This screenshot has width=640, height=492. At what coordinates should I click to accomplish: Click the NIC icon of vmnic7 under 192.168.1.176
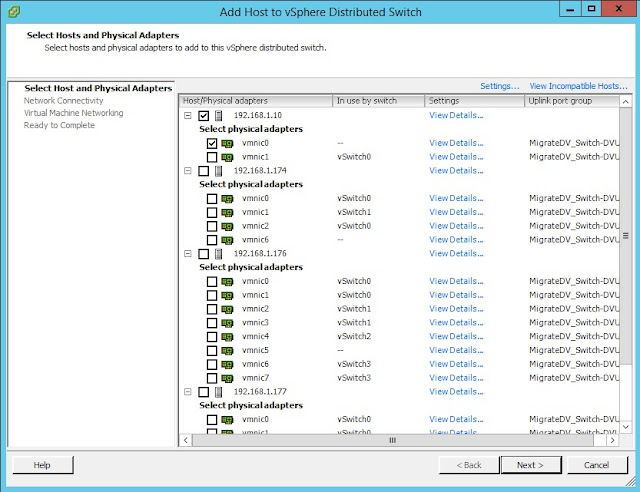point(227,378)
